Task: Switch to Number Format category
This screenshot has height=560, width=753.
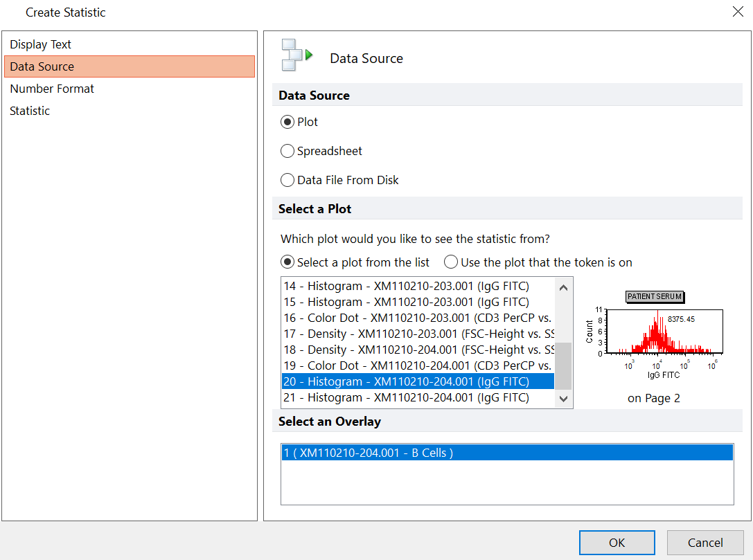Action: click(129, 89)
